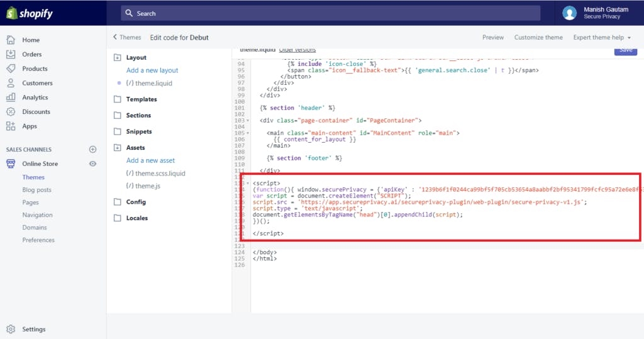Click the Config folder icon

click(x=118, y=202)
